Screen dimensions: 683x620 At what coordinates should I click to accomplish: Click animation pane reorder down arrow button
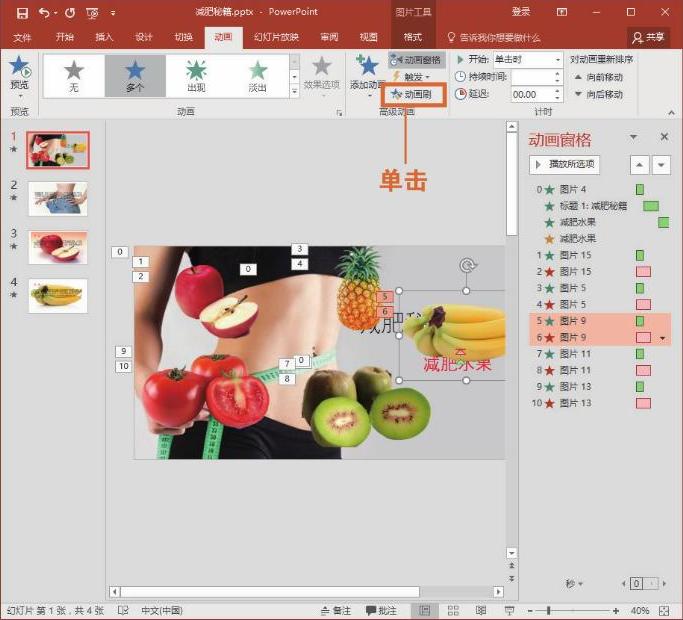tap(661, 165)
